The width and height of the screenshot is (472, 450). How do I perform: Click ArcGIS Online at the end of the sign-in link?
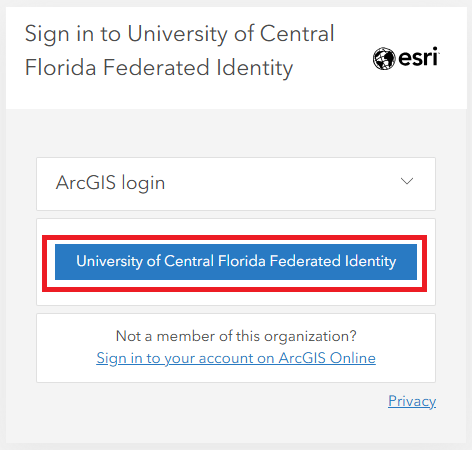(327, 358)
